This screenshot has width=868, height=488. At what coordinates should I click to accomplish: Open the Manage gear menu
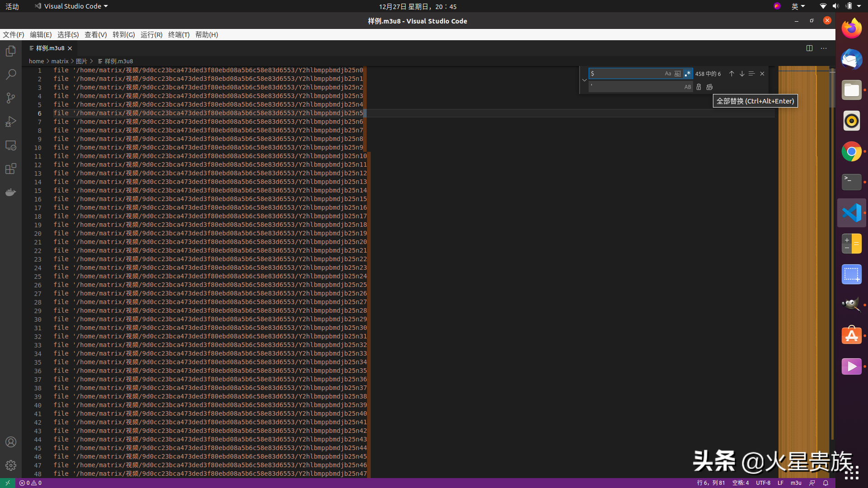pyautogui.click(x=11, y=465)
